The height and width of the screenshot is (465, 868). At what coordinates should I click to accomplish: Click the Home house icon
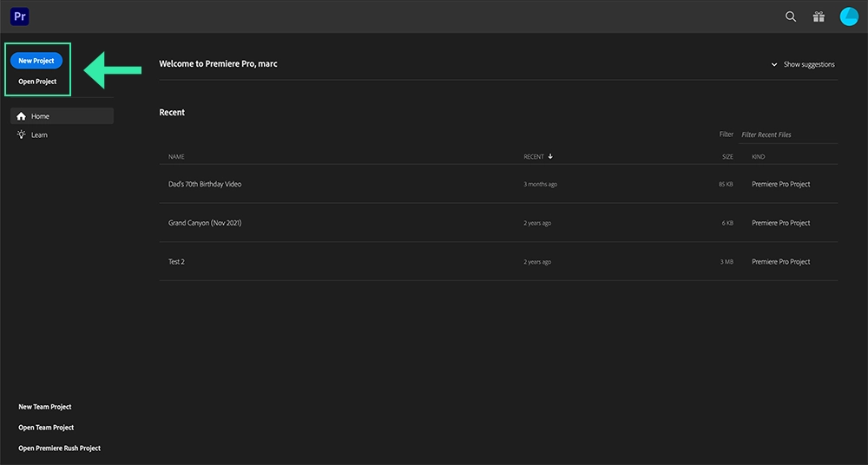21,116
